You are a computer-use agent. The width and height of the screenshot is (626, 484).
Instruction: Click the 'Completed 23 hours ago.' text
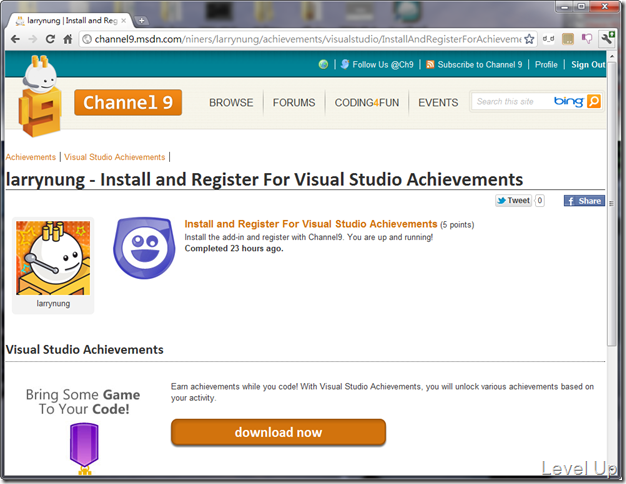[234, 248]
